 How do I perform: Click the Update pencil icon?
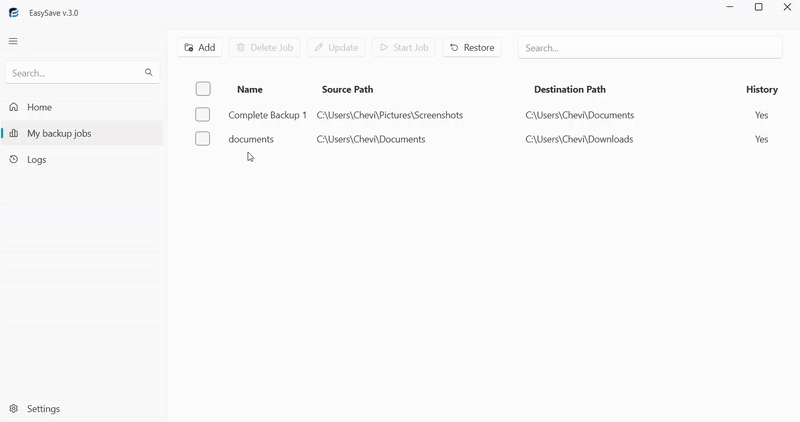pos(319,47)
